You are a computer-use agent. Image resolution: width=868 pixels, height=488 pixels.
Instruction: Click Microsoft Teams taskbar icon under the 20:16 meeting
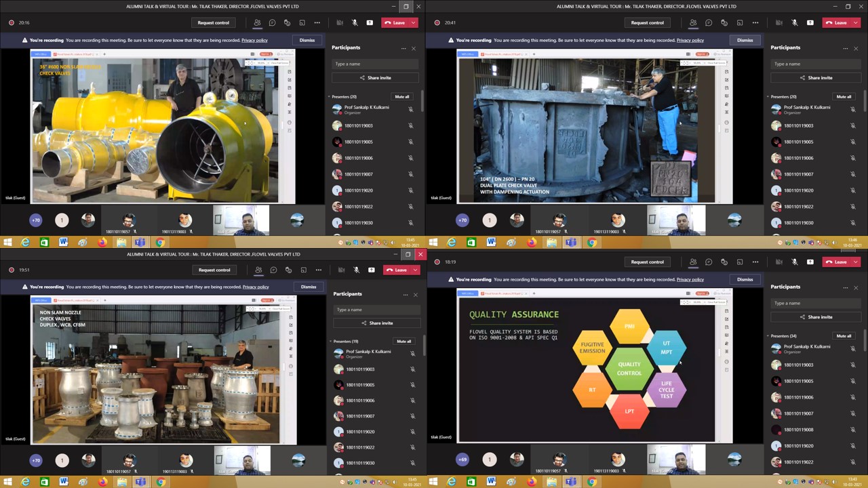pyautogui.click(x=140, y=242)
